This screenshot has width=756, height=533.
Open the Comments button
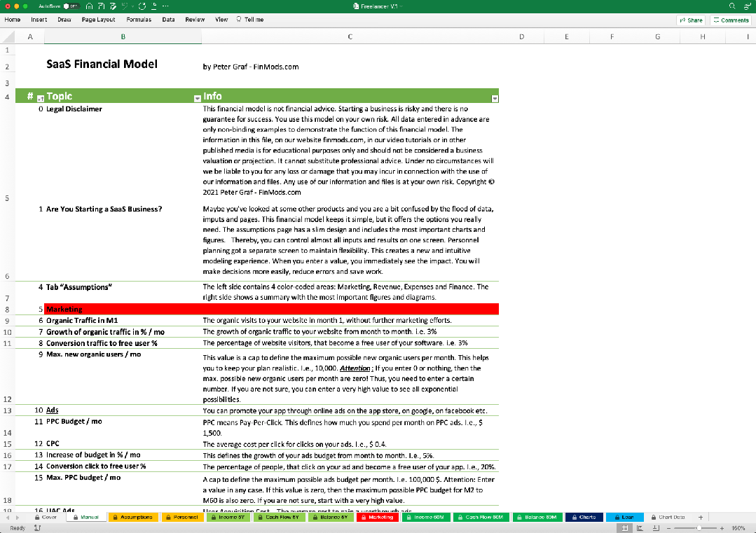[731, 20]
